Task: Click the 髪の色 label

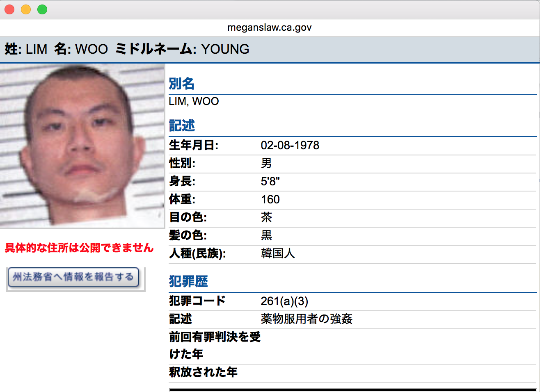Action: tap(188, 236)
